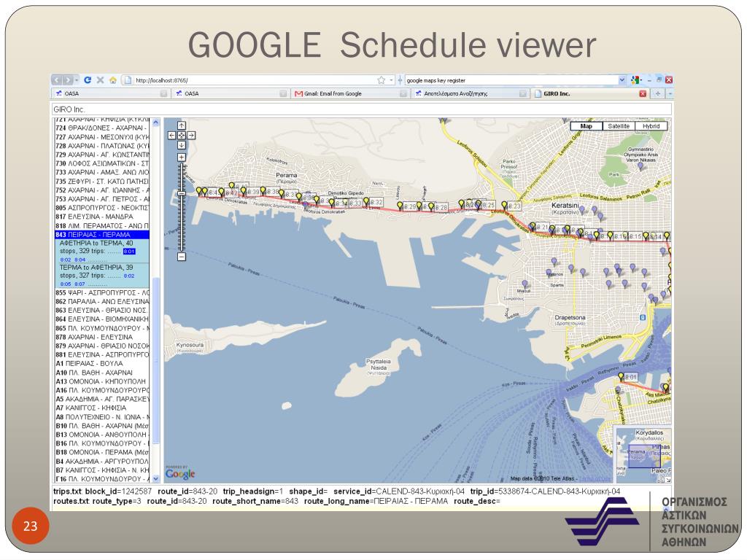Select the ΑΦΕΤΗΡΙΑ to ΤΕΡΜΑ direction

pyautogui.click(x=97, y=243)
